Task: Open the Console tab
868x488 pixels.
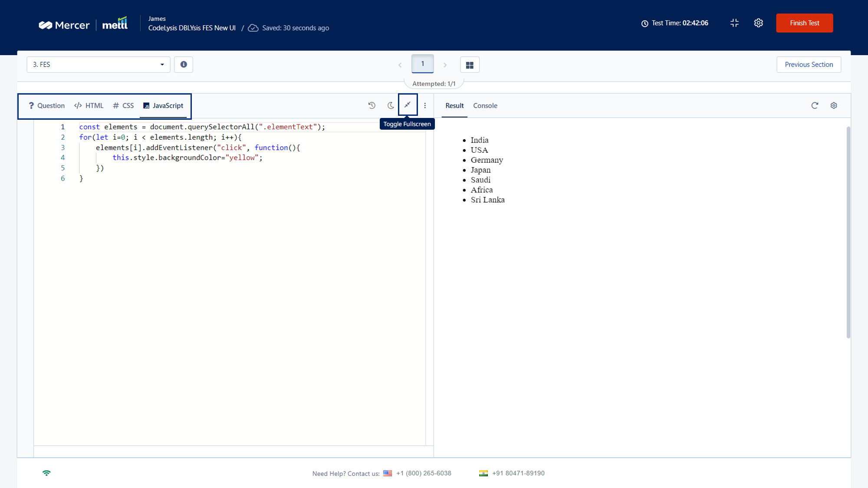Action: (485, 105)
